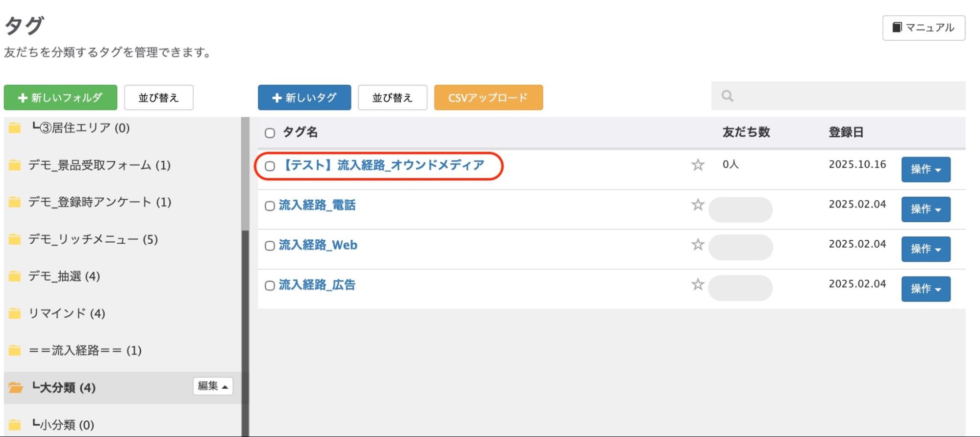Viewport: 980px width, 437px height.
Task: Star the 流入経路_広告 tag
Action: [698, 284]
